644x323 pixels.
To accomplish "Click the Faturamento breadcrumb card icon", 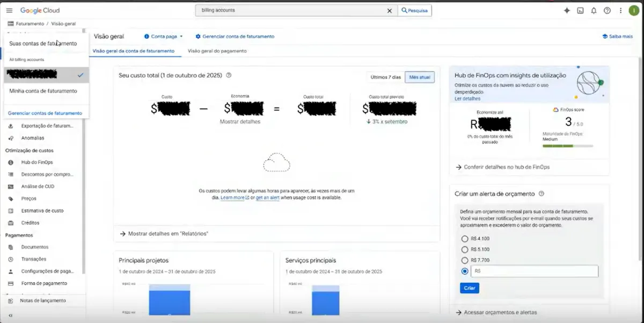I will (11, 24).
